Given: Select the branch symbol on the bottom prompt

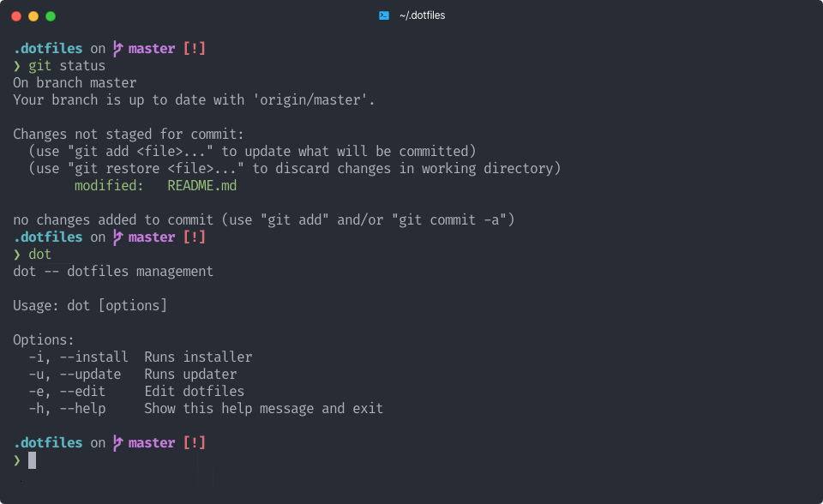Looking at the screenshot, I should click(117, 442).
